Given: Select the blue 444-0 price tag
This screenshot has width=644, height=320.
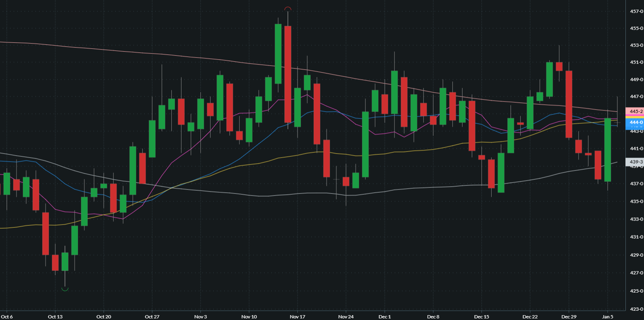Looking at the screenshot, I should [x=635, y=122].
